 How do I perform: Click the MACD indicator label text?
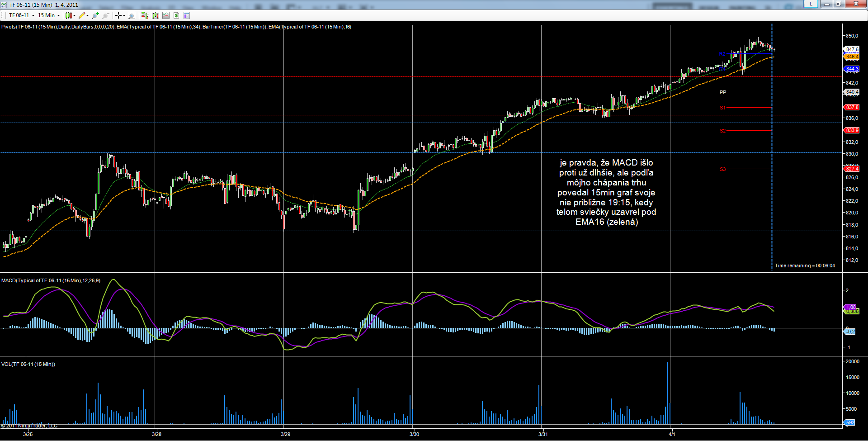click(x=51, y=280)
